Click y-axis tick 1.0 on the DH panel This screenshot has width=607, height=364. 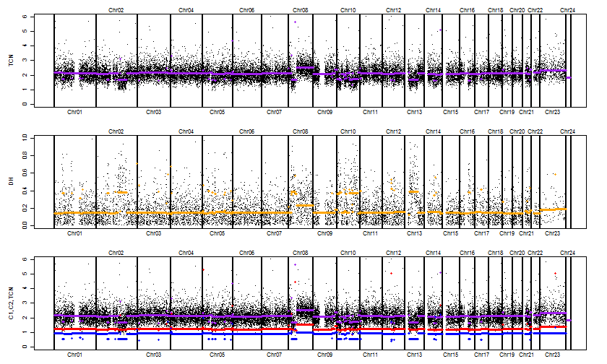click(x=24, y=137)
